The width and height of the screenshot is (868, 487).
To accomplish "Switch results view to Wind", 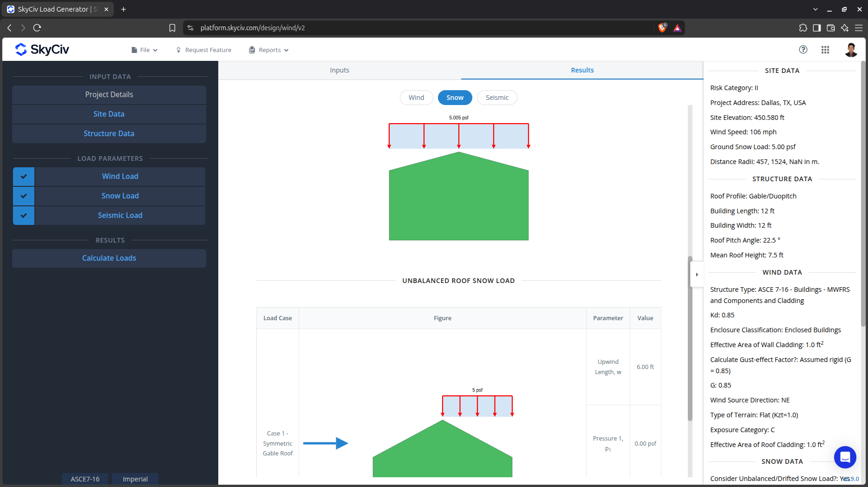I will [417, 98].
